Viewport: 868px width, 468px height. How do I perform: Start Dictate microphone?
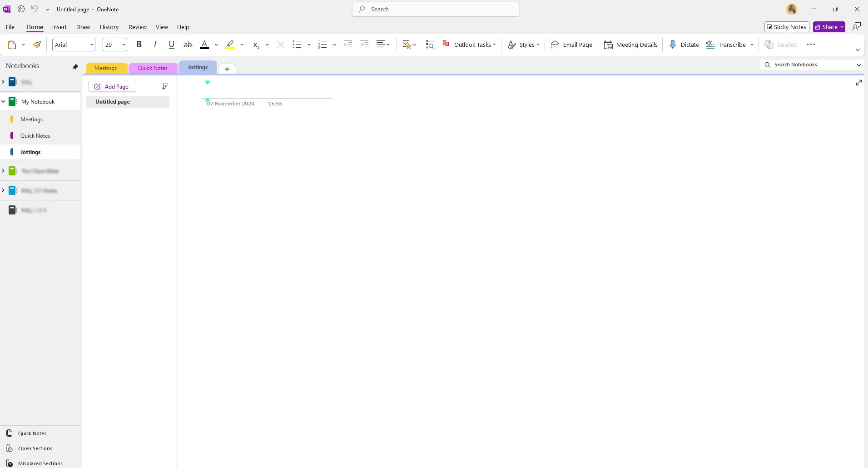pyautogui.click(x=684, y=45)
